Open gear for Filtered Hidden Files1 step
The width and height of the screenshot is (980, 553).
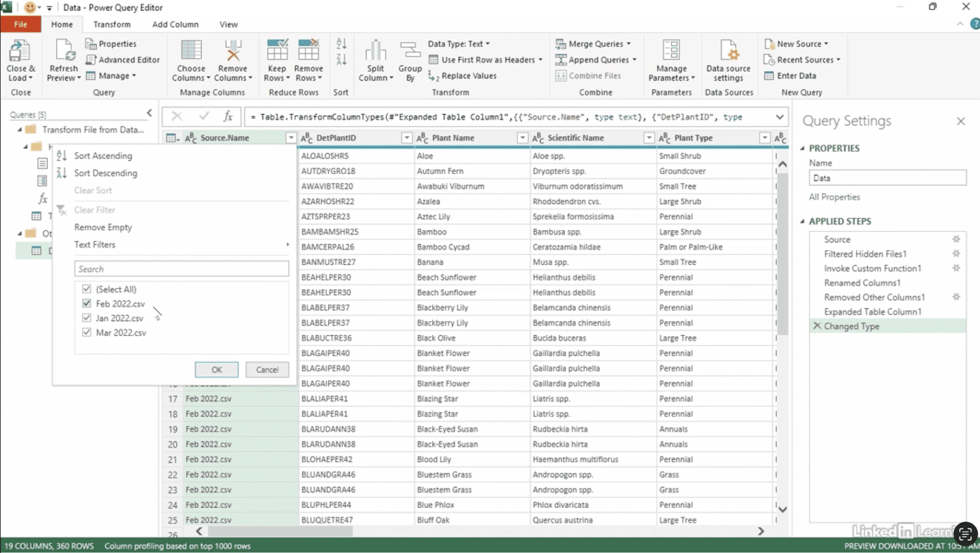(956, 253)
